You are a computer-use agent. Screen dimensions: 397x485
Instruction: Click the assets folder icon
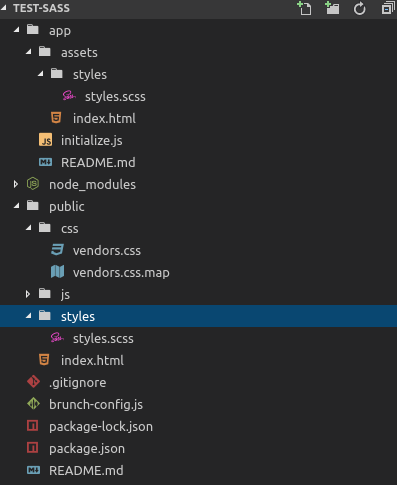45,51
